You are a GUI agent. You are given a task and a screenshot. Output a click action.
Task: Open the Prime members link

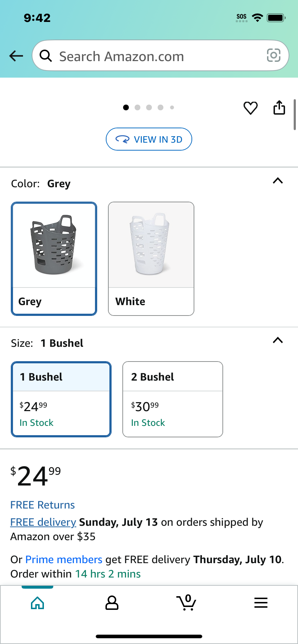point(64,560)
